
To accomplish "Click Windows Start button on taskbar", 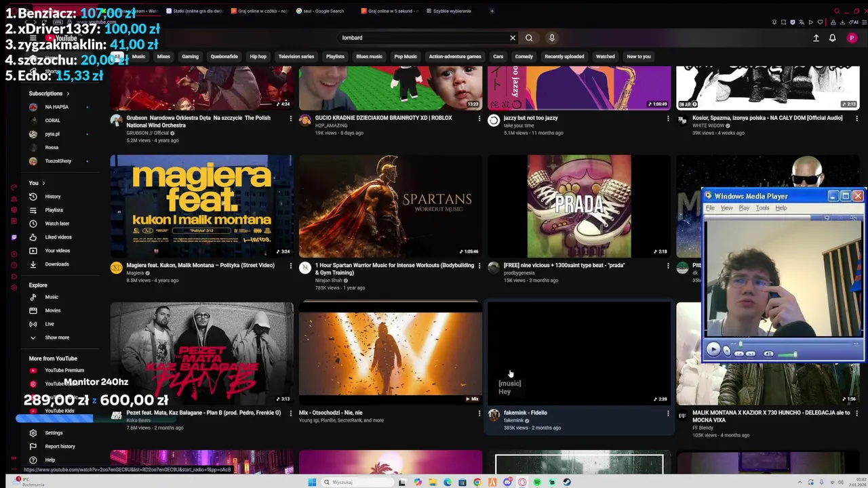I will 312,482.
